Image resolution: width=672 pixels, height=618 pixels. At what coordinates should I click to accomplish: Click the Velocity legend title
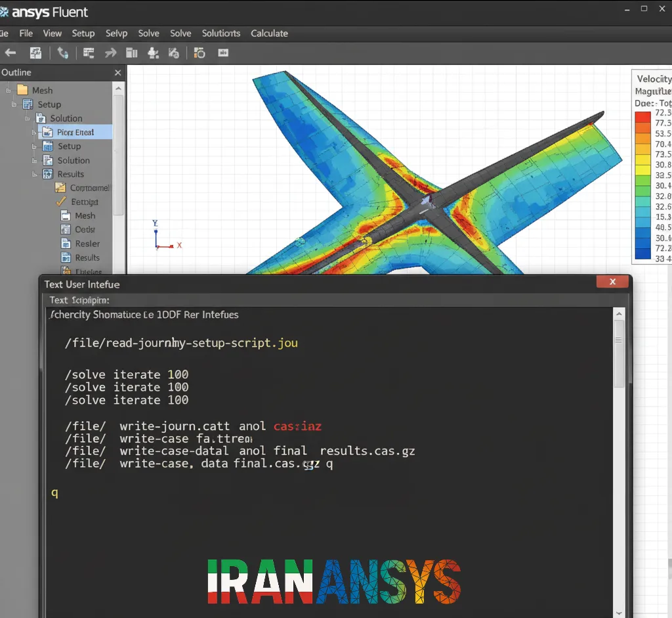click(x=654, y=79)
